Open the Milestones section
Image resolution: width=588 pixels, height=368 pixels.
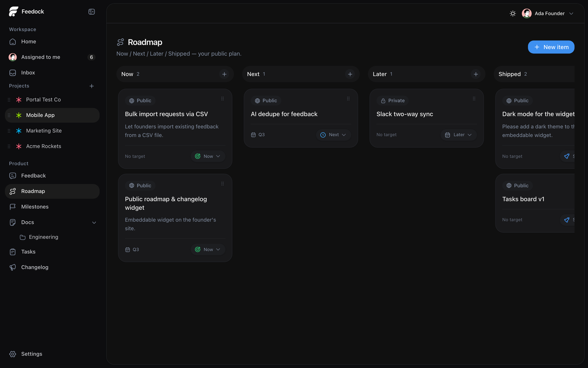point(52,207)
